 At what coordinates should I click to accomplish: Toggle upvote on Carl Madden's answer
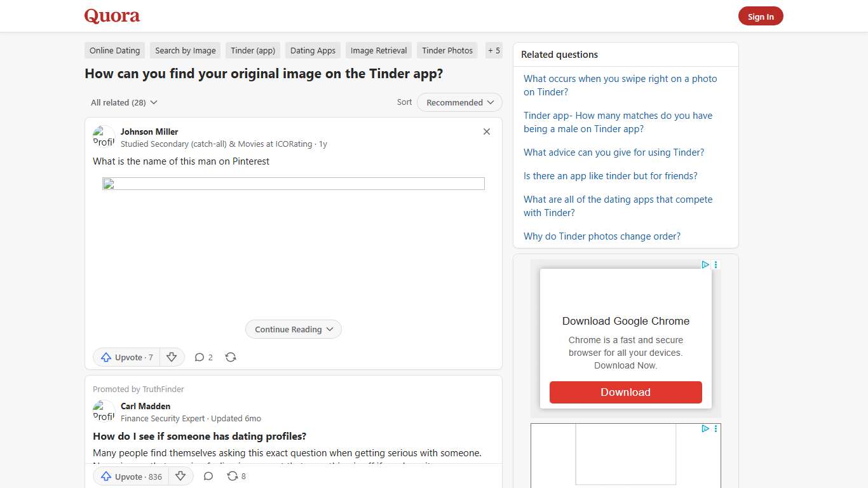coord(130,476)
